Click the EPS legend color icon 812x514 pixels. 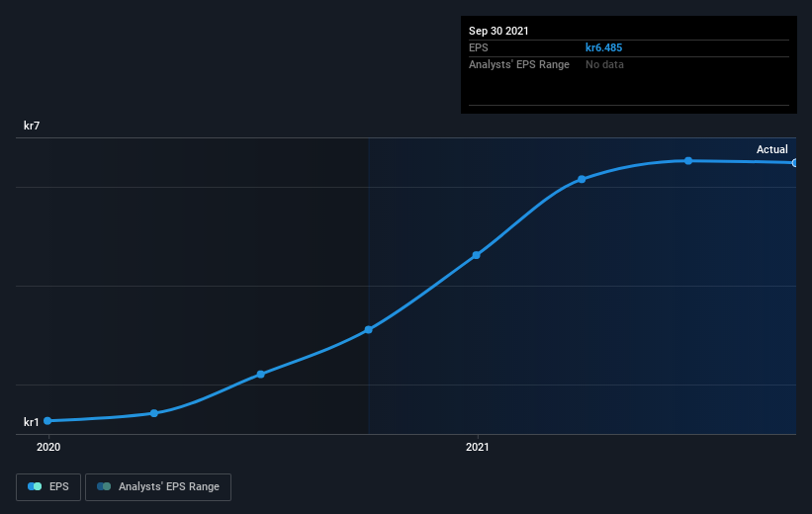[35, 486]
